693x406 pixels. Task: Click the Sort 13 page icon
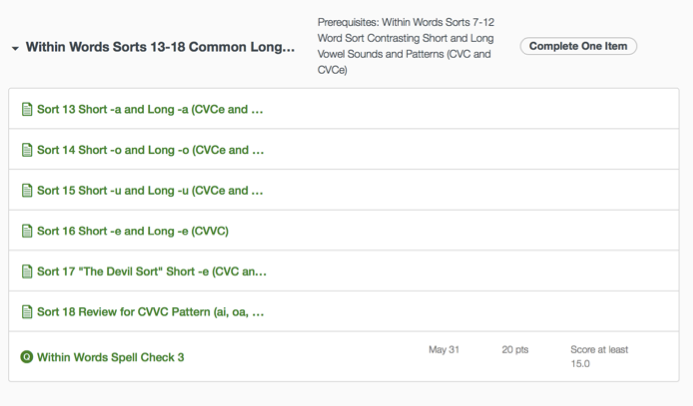(x=27, y=109)
